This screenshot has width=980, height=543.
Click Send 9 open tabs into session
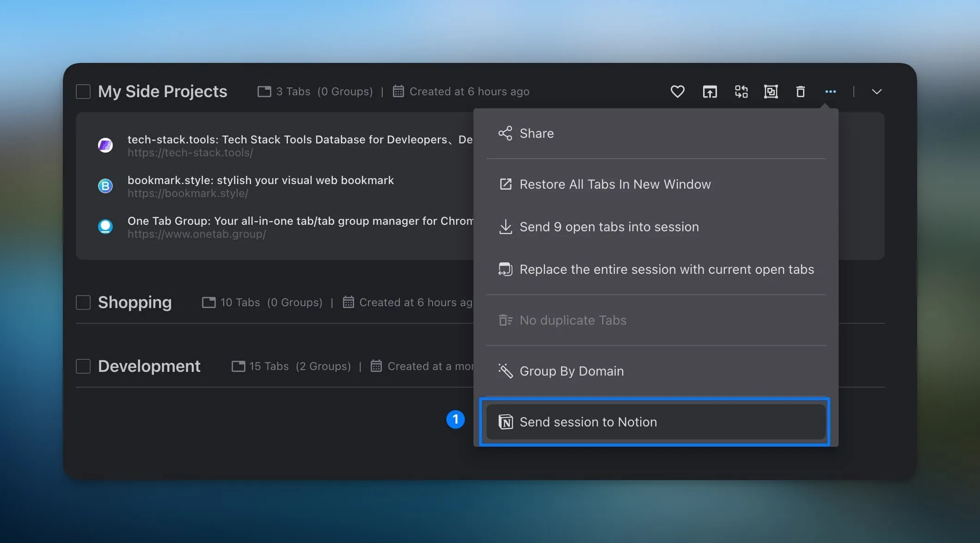(609, 227)
